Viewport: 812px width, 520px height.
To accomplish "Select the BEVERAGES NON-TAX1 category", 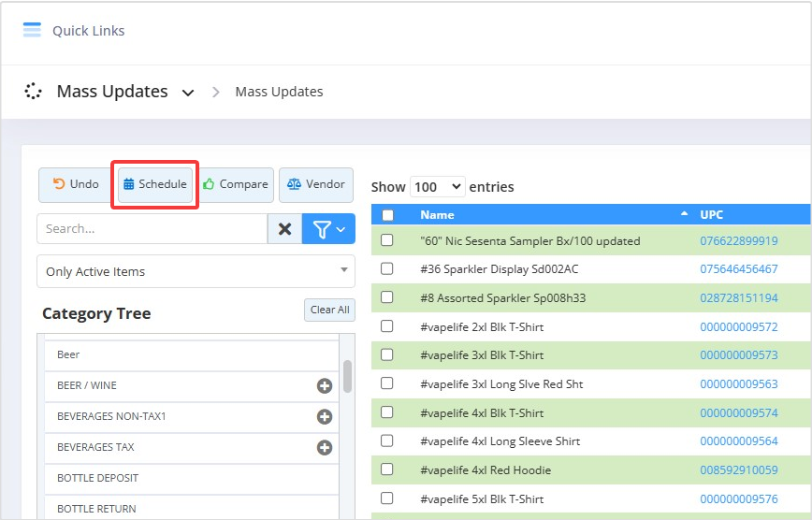I will (x=191, y=417).
